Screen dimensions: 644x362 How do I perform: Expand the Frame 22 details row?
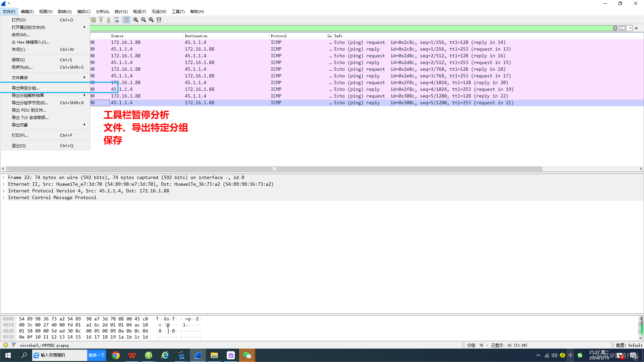pos(4,177)
